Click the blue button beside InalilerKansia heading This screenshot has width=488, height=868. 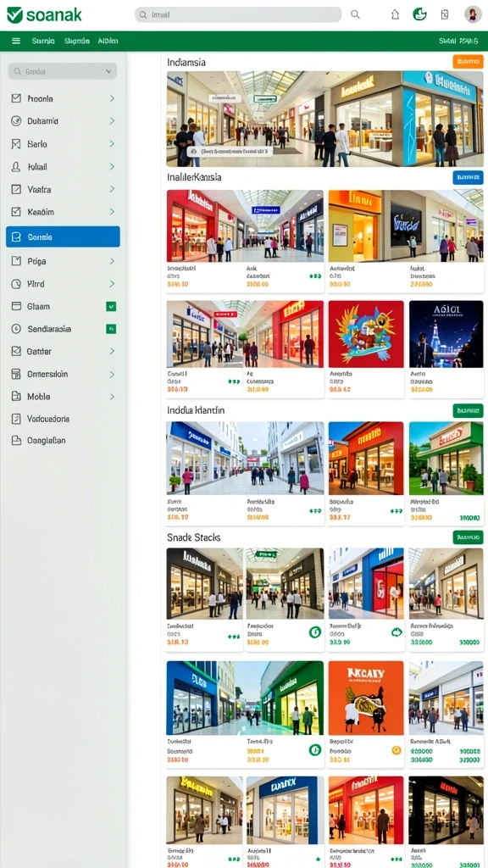[x=468, y=177]
